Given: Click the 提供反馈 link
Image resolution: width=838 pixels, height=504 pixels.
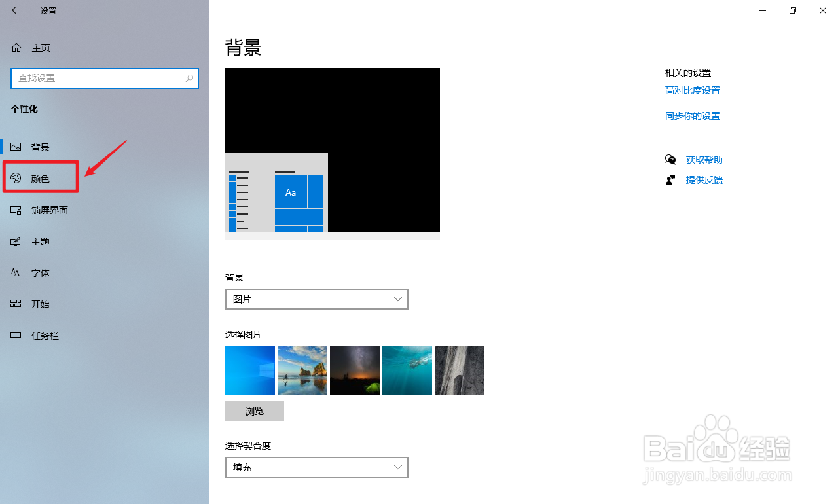Looking at the screenshot, I should [704, 180].
